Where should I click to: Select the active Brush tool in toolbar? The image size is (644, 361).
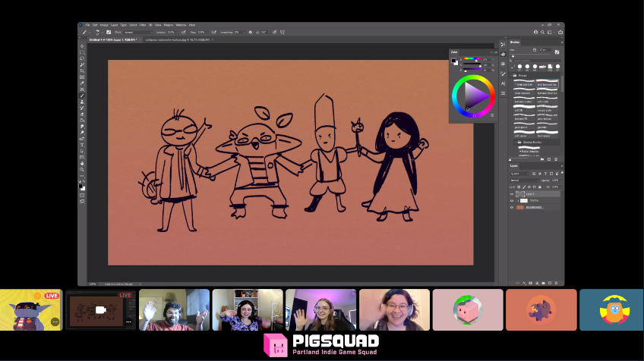[82, 96]
